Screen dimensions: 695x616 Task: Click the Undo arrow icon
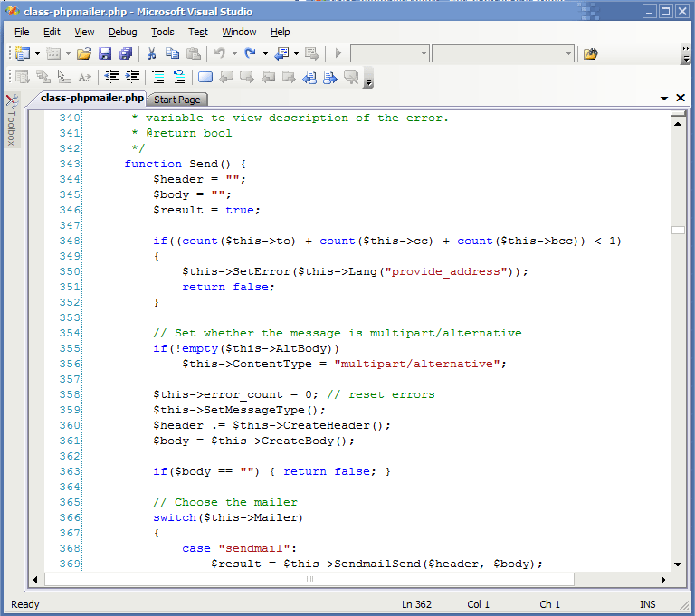pyautogui.click(x=220, y=53)
